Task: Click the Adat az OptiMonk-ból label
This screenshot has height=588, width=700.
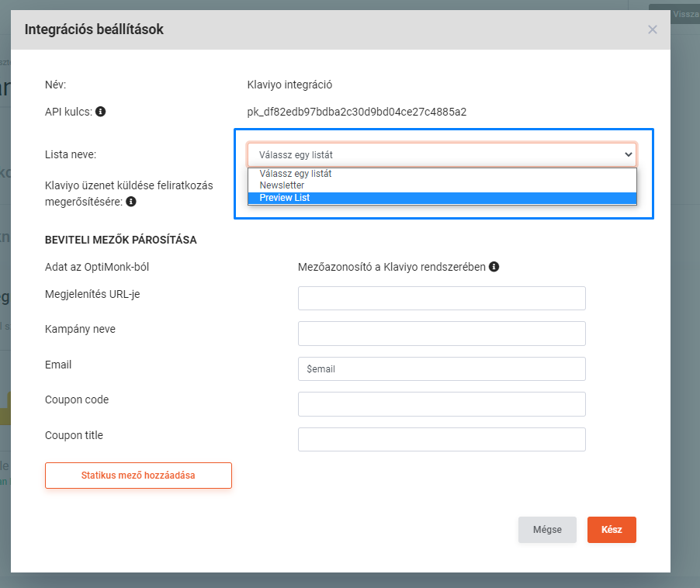Action: tap(97, 267)
